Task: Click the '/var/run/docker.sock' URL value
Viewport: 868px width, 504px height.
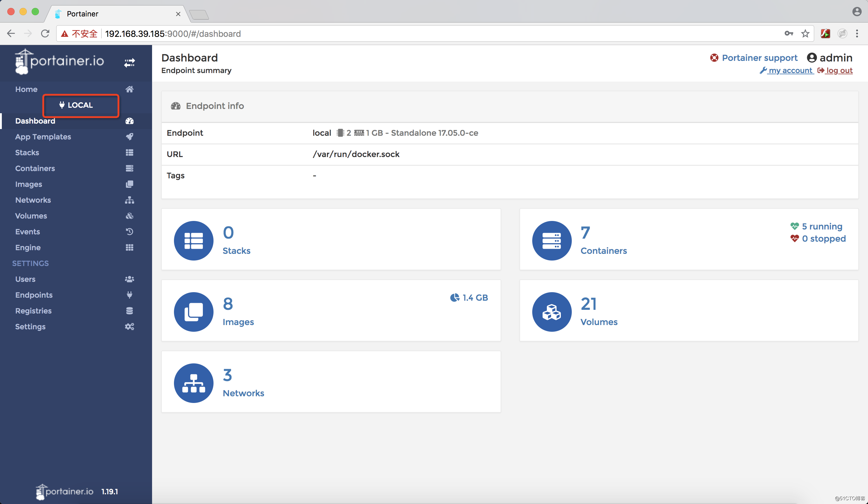Action: (356, 154)
